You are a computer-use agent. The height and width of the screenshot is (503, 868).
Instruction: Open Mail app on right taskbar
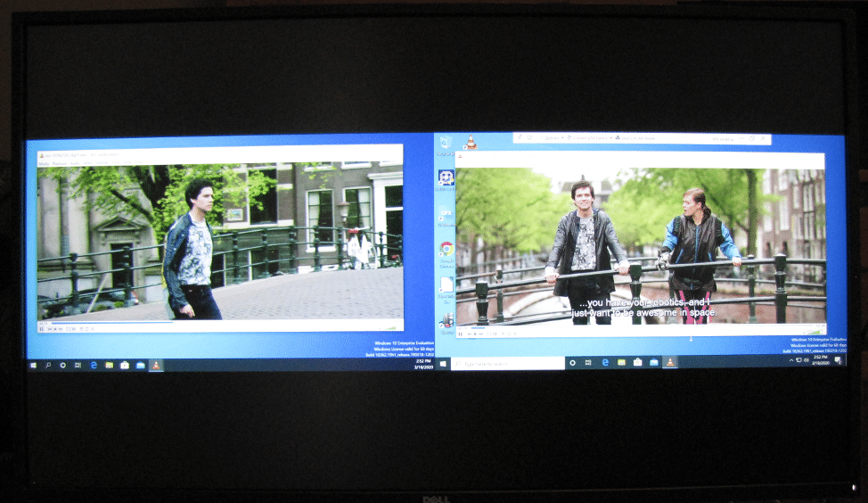coord(654,362)
